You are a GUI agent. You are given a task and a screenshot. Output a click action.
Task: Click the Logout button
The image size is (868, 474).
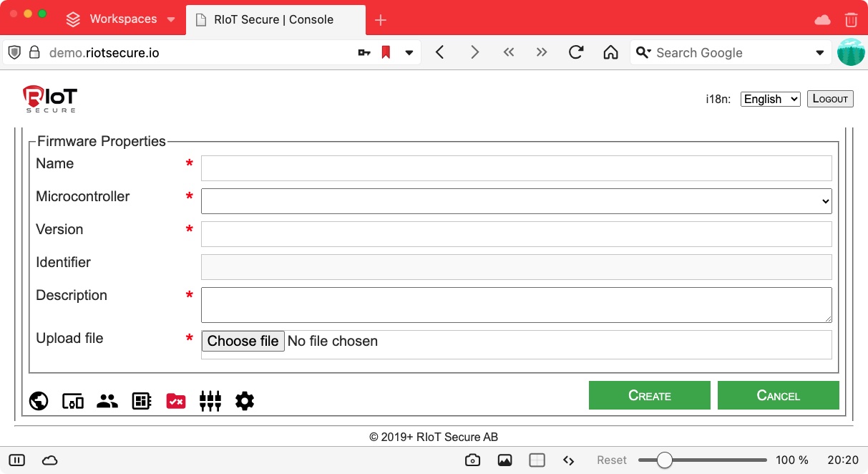click(830, 99)
